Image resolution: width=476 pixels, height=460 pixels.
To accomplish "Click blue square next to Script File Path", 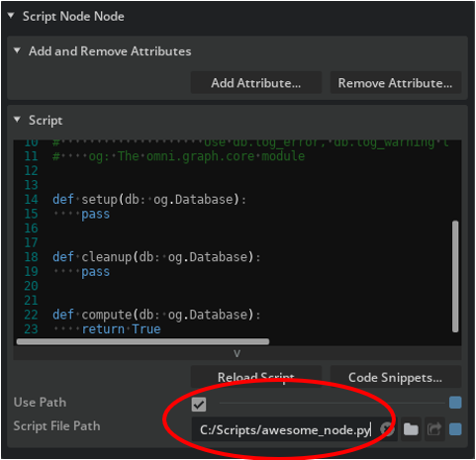I will (455, 429).
